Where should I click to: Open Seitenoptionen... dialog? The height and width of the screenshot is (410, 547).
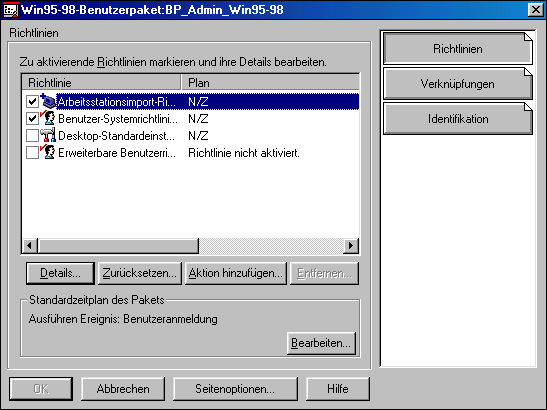(x=235, y=389)
